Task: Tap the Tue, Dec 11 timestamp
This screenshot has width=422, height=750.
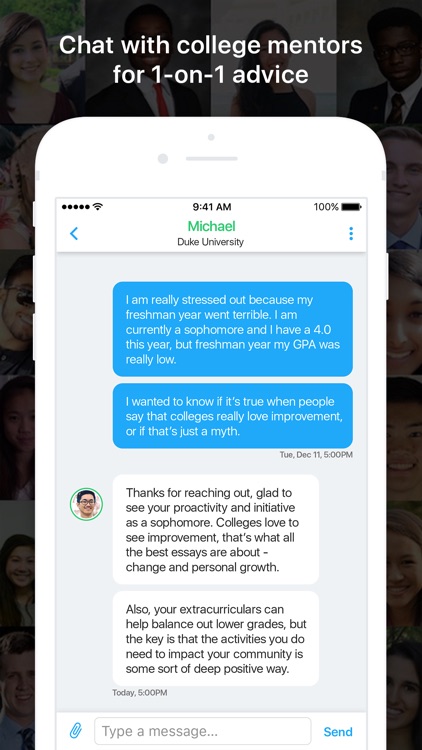Action: [x=316, y=455]
